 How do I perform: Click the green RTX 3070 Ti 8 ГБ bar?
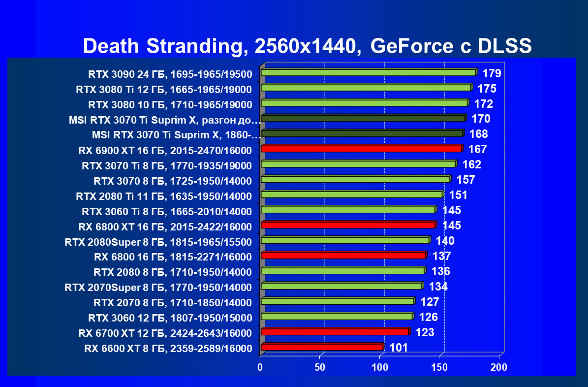(x=359, y=163)
